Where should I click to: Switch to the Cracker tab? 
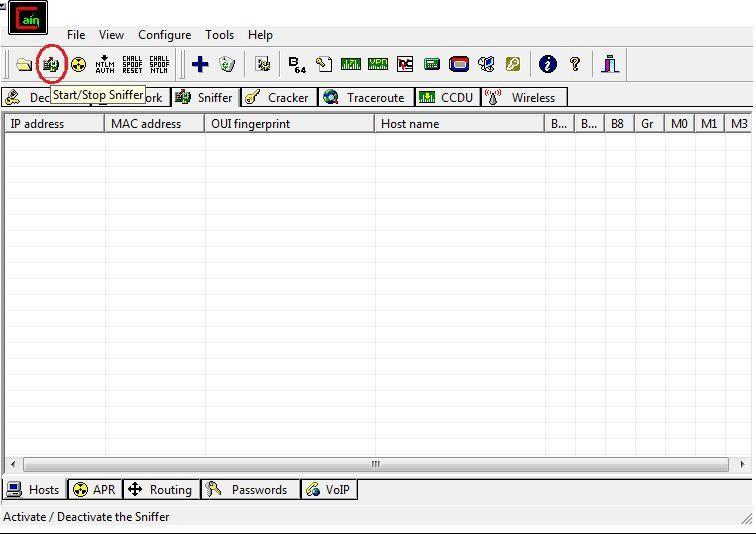tap(279, 97)
